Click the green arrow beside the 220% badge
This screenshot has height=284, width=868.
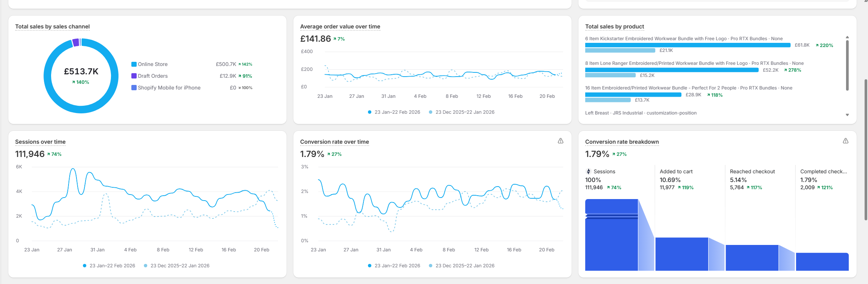pos(817,45)
